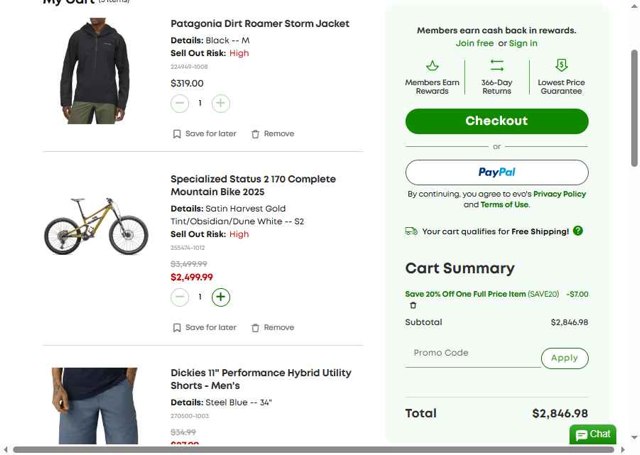640x455 pixels.
Task: Click trash icon to remove Patagonia jacket
Action: [256, 133]
